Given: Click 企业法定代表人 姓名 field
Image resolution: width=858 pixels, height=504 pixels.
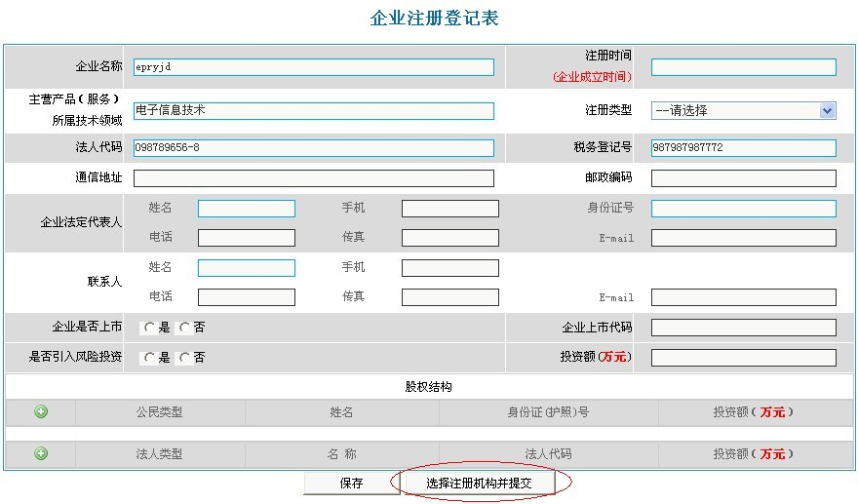Looking at the screenshot, I should pos(246,209).
